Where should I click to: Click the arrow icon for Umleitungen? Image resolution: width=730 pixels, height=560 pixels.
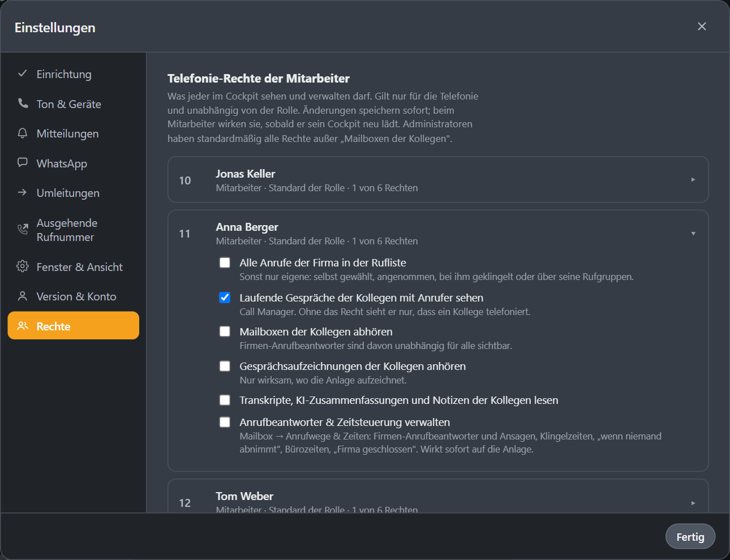pos(23,192)
